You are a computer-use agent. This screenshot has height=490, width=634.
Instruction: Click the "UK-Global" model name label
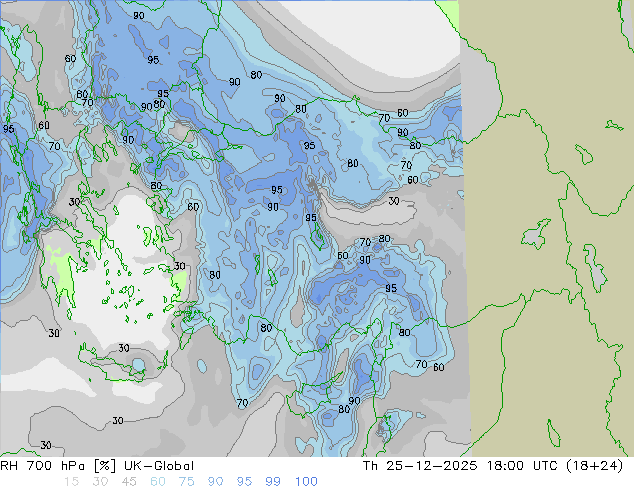click(x=159, y=466)
